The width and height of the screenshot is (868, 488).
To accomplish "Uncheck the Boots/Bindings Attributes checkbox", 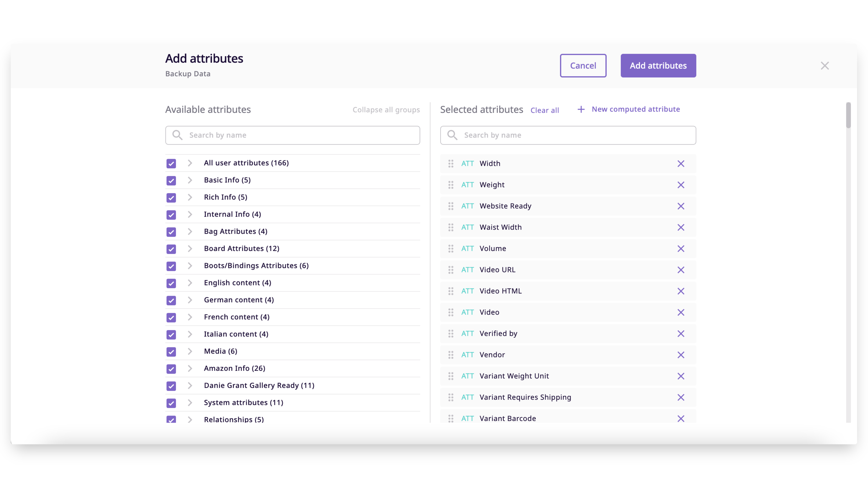I will [x=171, y=266].
